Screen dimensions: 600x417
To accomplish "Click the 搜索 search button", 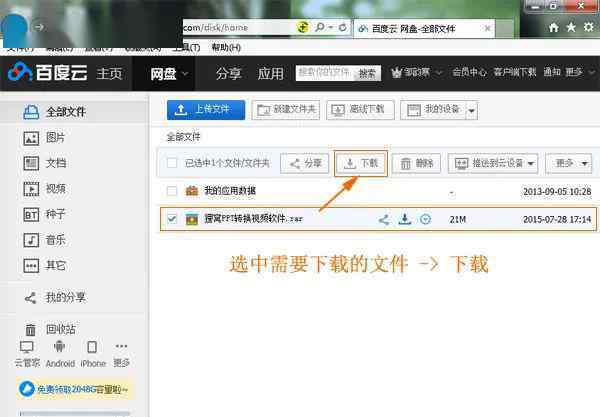I will coord(367,73).
